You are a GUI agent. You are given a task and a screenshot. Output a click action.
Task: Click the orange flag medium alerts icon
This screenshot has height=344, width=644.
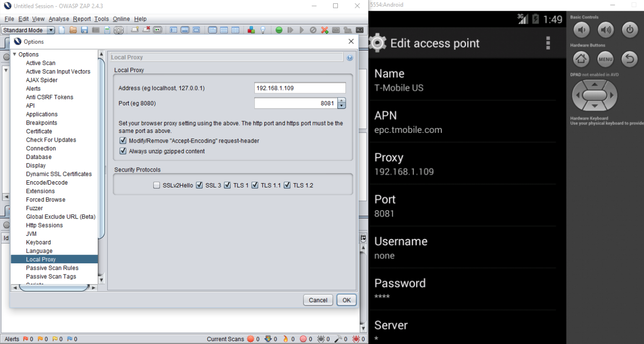pos(41,339)
